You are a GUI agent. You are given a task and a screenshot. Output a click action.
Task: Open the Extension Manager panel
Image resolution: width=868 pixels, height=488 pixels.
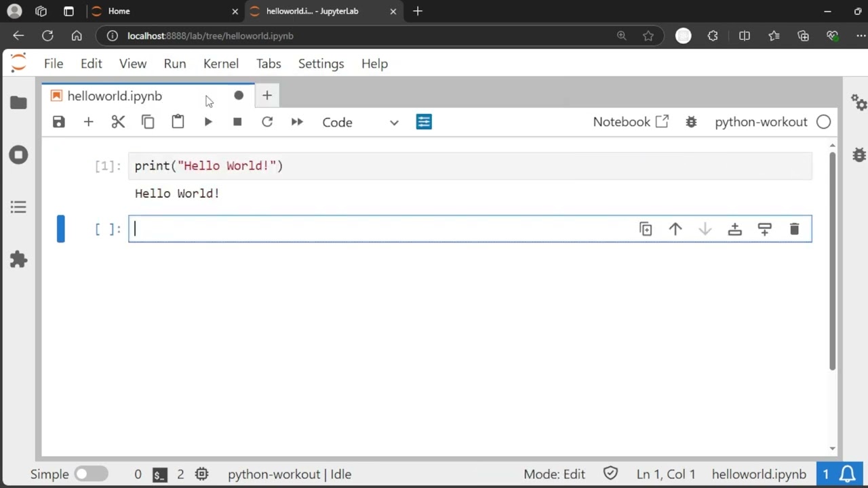(18, 259)
